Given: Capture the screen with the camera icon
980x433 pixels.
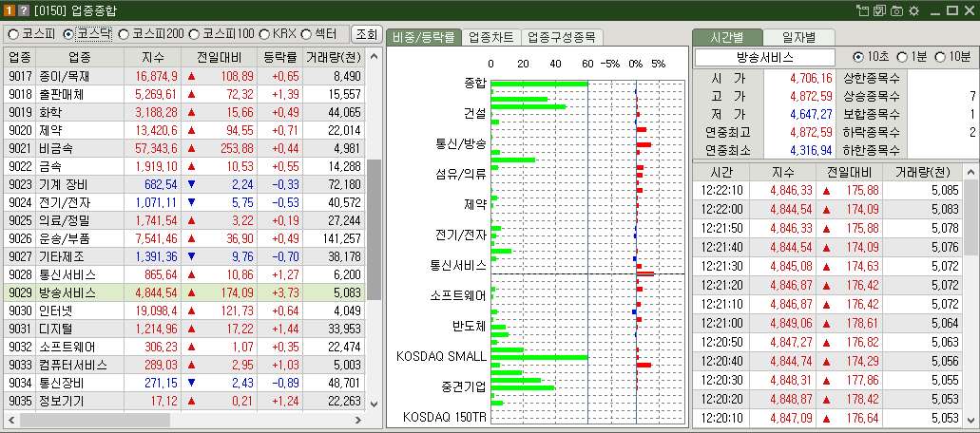Looking at the screenshot, I should point(897,10).
